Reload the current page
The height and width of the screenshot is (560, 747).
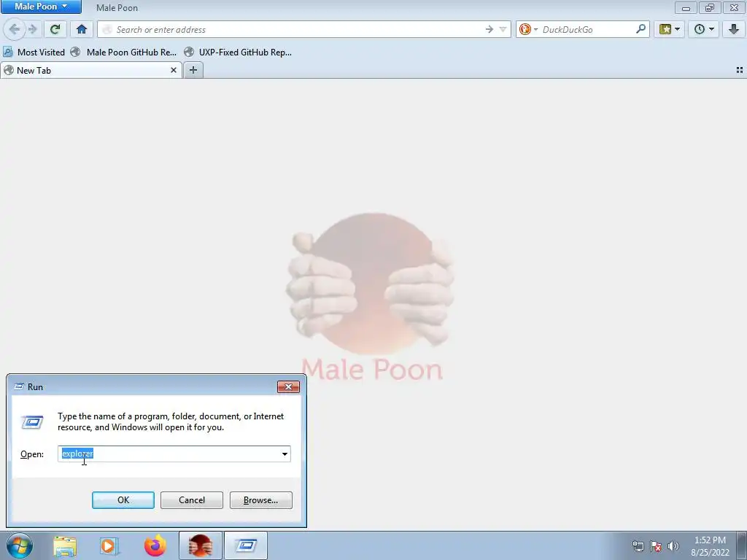pos(55,29)
